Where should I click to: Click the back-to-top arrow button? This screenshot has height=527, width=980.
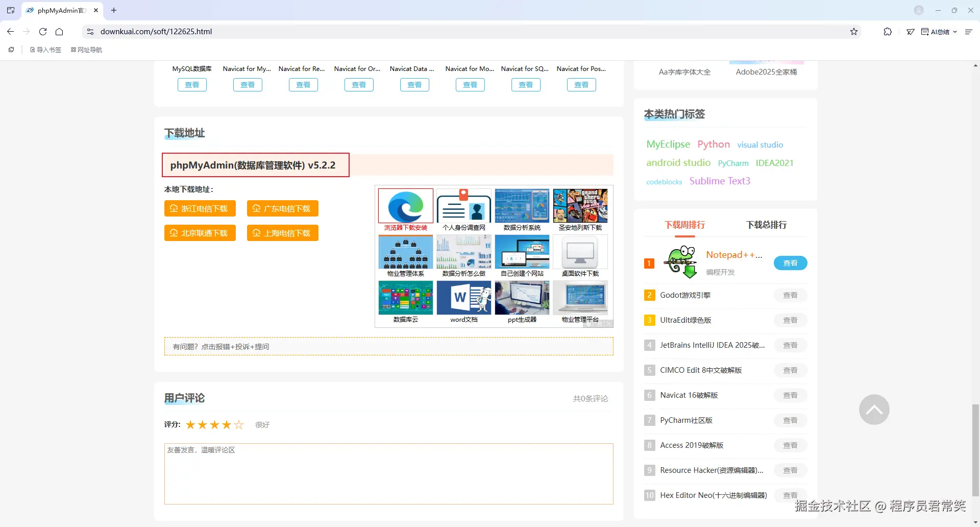coord(874,410)
